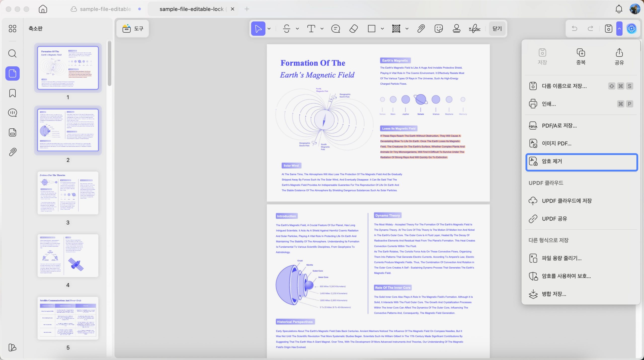Image resolution: width=644 pixels, height=360 pixels.
Task: Open the stamp tool
Action: (456, 29)
